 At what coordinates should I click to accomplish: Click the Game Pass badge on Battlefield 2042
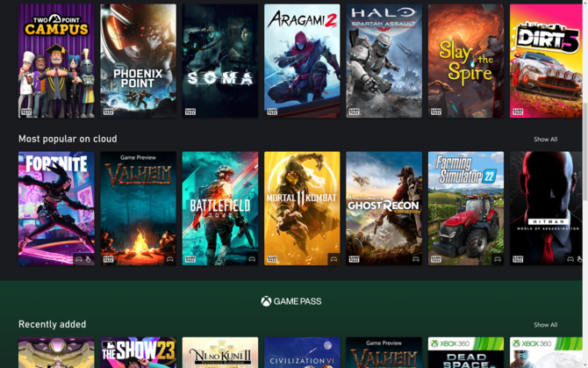coord(190,259)
